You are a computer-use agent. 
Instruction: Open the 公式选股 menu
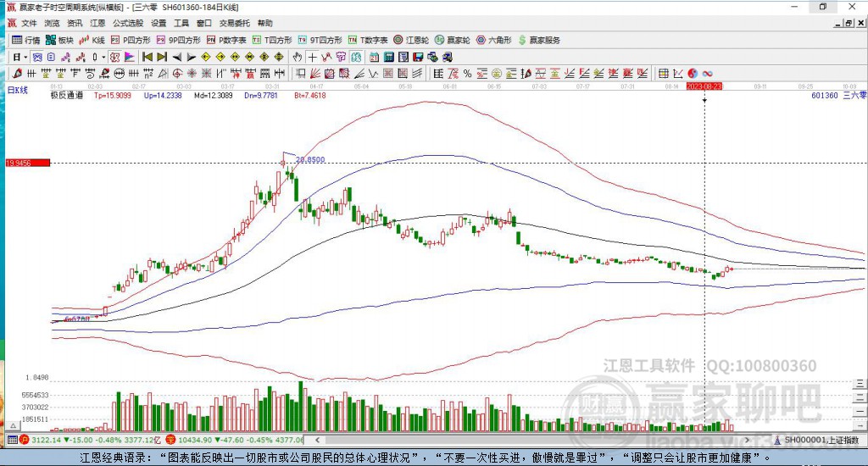tap(128, 23)
